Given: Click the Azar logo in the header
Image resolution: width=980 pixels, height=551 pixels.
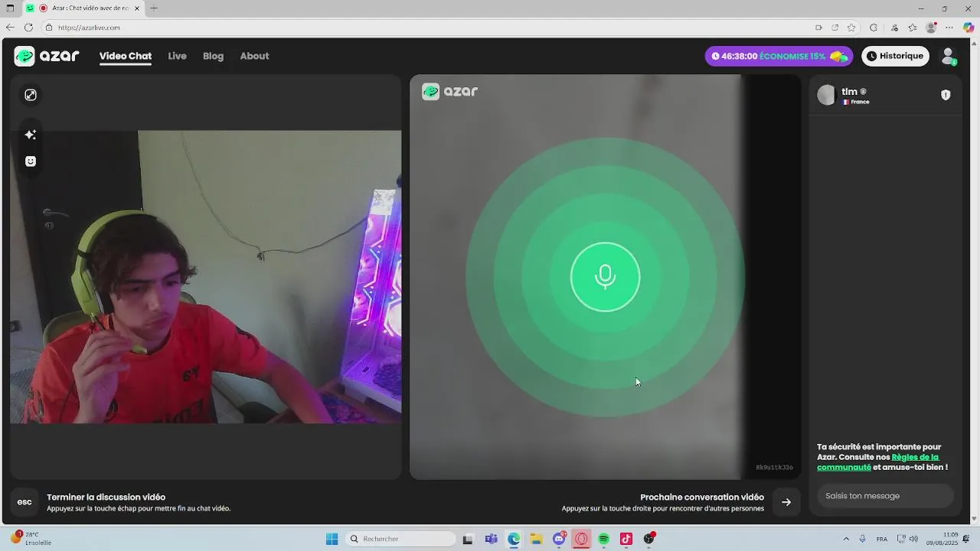Looking at the screenshot, I should click(x=47, y=56).
